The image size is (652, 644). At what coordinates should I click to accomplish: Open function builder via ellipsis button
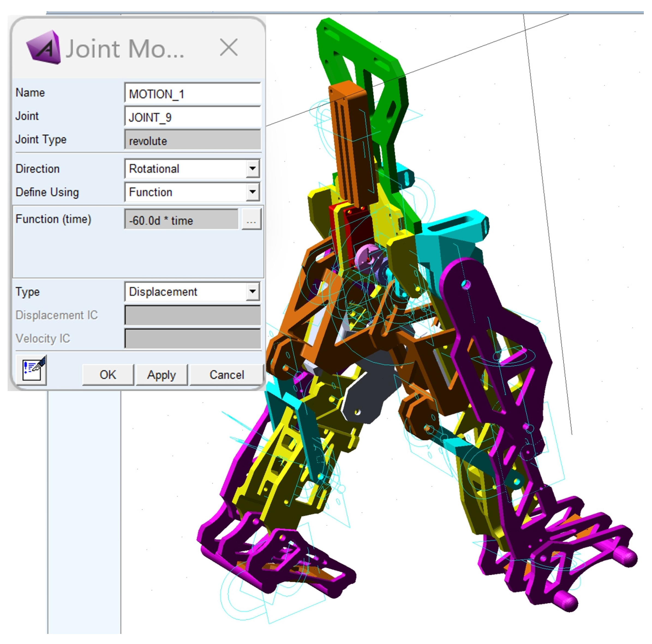(251, 219)
